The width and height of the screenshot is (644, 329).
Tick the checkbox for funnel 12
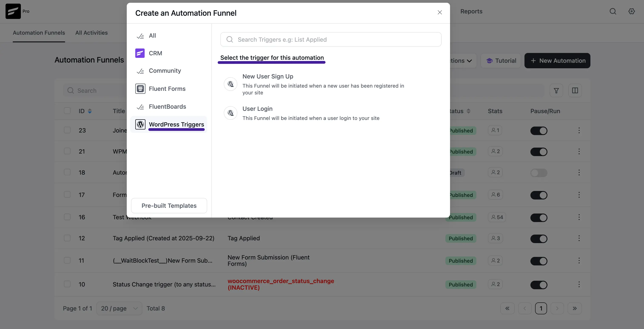(x=67, y=238)
